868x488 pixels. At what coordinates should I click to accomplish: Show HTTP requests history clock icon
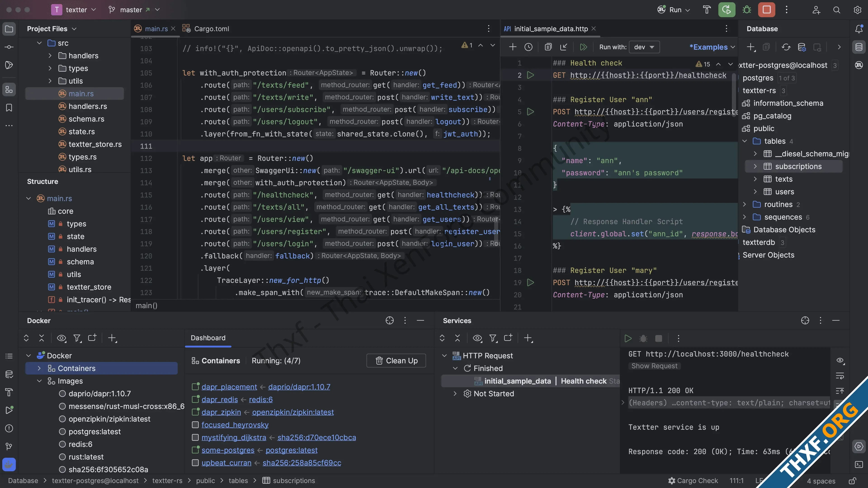point(528,47)
